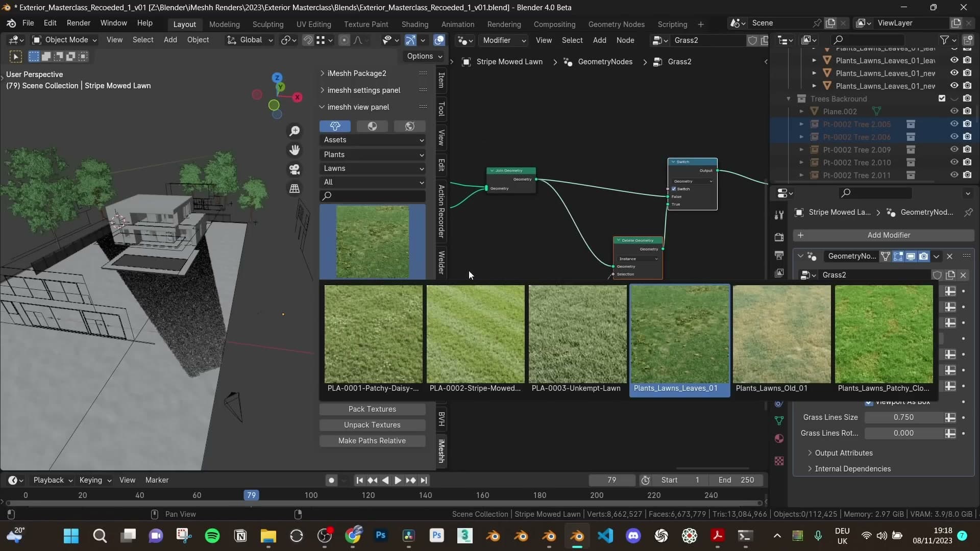Open Discord from the taskbar
Viewport: 980px width, 551px height.
coord(633,536)
